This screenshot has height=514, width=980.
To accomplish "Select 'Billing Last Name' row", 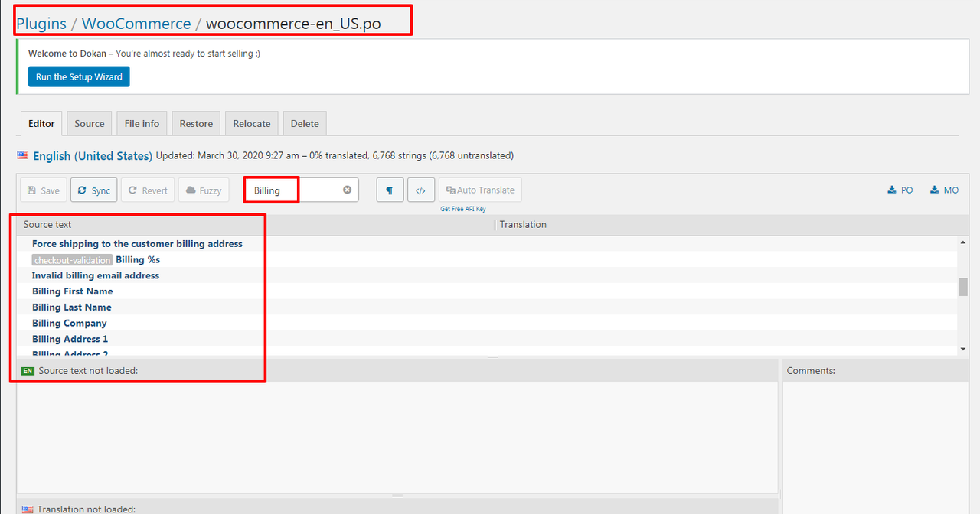I will click(487, 307).
